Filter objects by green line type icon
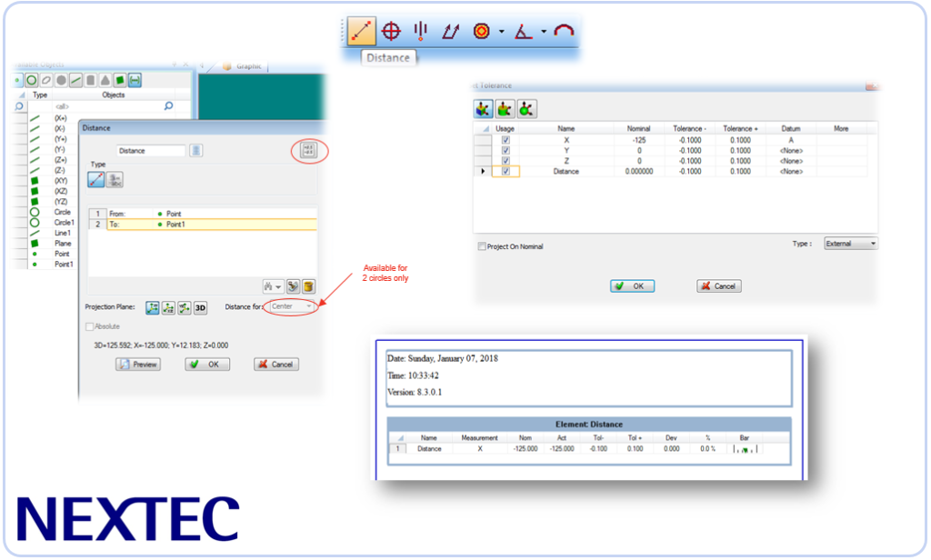 [x=76, y=80]
